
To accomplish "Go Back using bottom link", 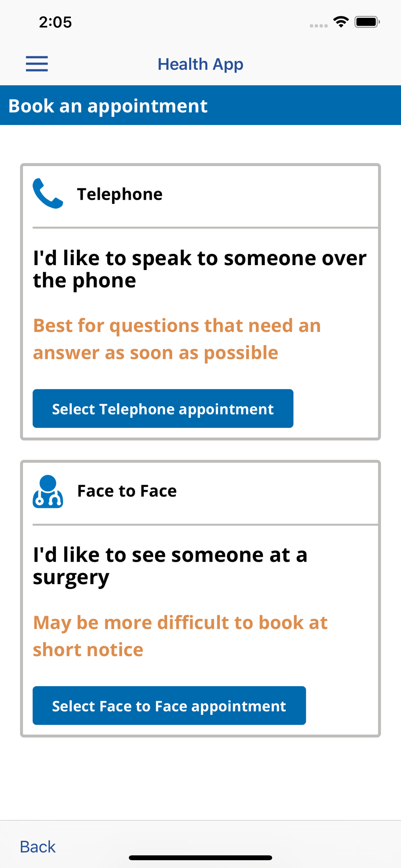I will 38,847.
